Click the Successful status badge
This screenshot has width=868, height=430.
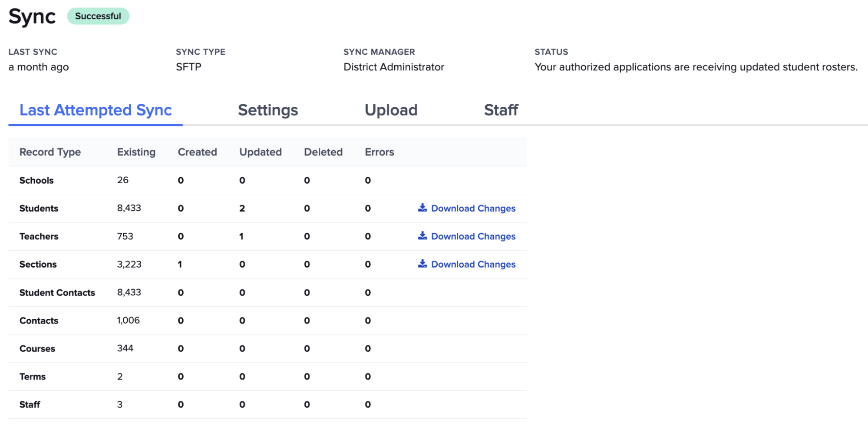pyautogui.click(x=98, y=16)
